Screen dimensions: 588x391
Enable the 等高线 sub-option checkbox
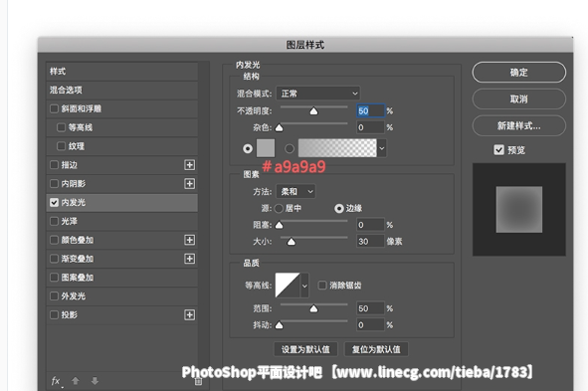tap(61, 127)
